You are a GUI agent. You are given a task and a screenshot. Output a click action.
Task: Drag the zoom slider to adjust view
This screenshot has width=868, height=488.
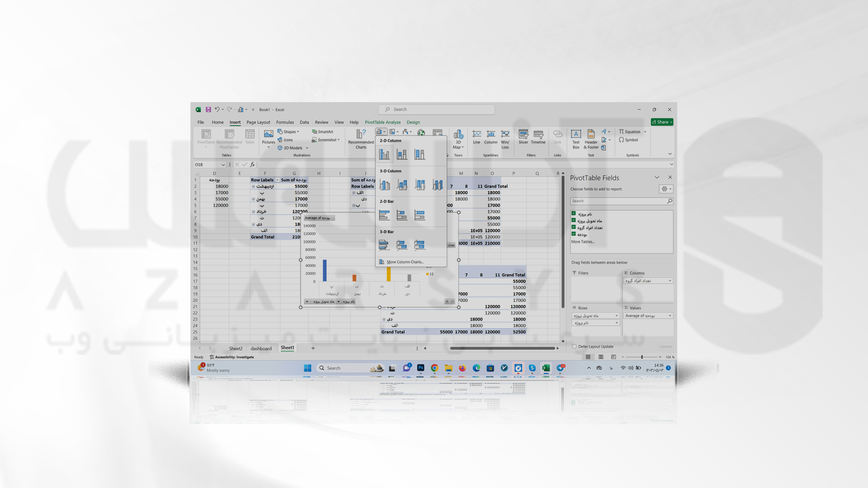coord(640,357)
